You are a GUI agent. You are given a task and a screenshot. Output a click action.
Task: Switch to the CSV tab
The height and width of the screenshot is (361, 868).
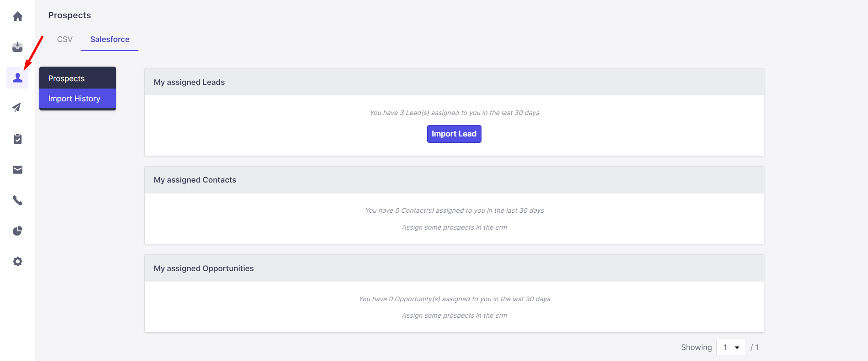(65, 39)
